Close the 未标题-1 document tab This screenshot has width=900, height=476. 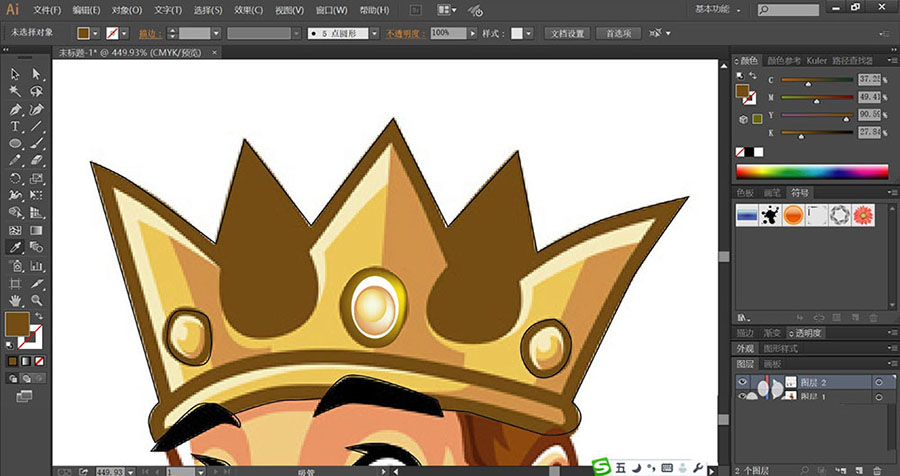click(215, 52)
